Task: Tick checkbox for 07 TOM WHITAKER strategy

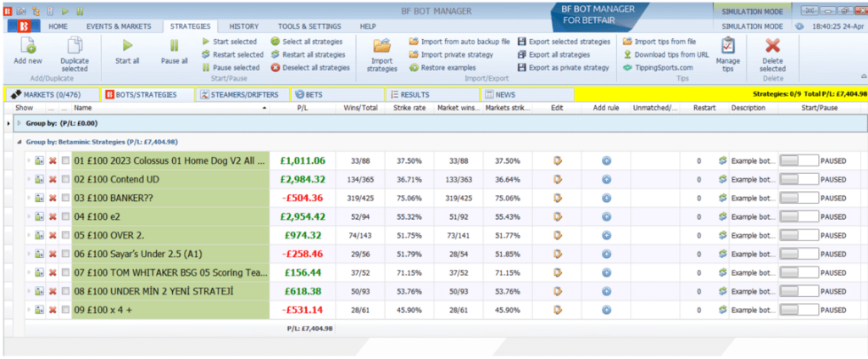Action: [66, 272]
